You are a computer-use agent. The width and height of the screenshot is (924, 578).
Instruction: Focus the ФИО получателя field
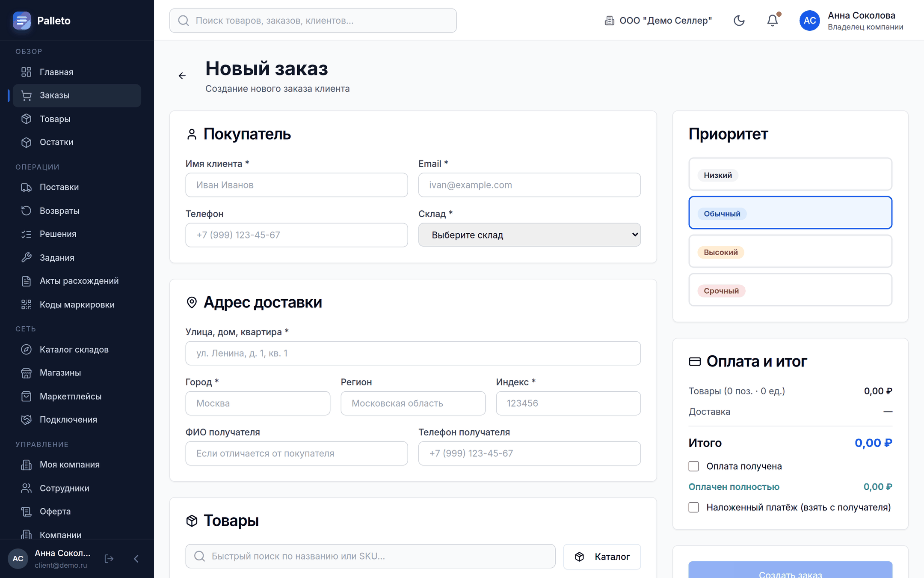tap(296, 453)
